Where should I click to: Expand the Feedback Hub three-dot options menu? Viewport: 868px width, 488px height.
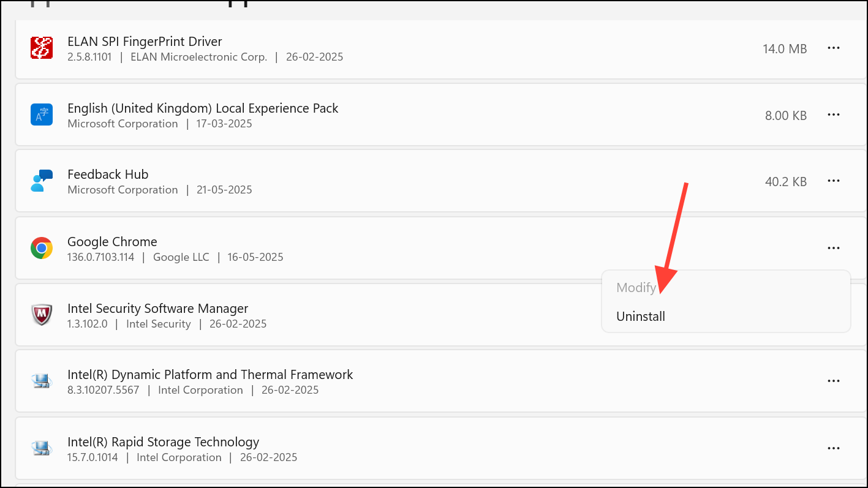coord(833,181)
